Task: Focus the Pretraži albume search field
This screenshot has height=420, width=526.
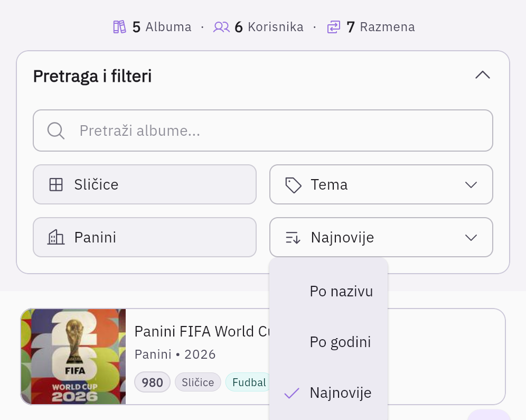Action: tap(263, 130)
